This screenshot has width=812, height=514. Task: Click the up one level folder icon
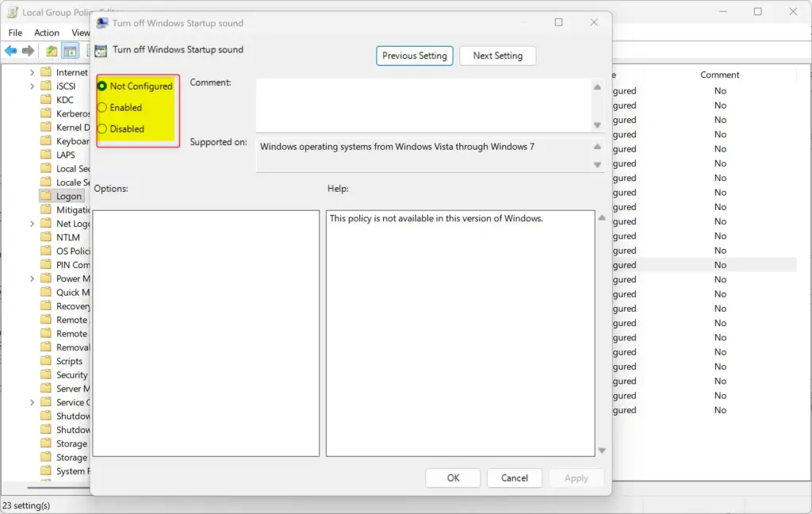(x=52, y=51)
